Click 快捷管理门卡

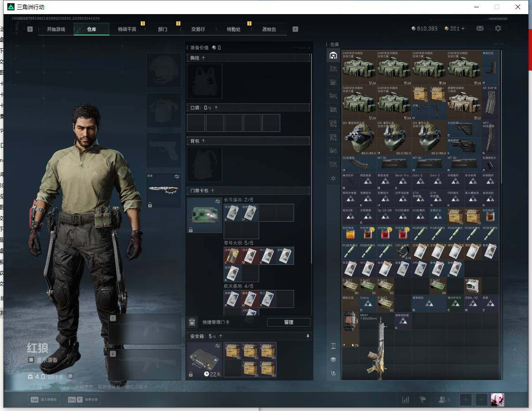tap(216, 322)
